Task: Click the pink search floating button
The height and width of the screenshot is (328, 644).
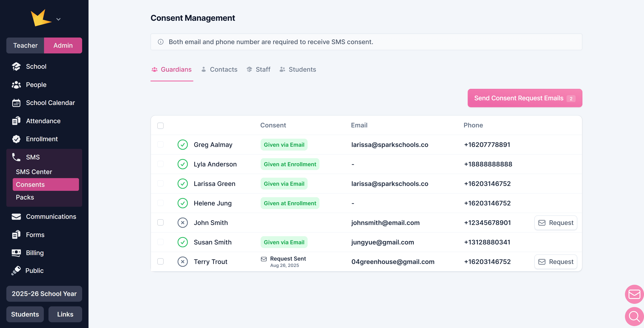Action: tap(634, 316)
